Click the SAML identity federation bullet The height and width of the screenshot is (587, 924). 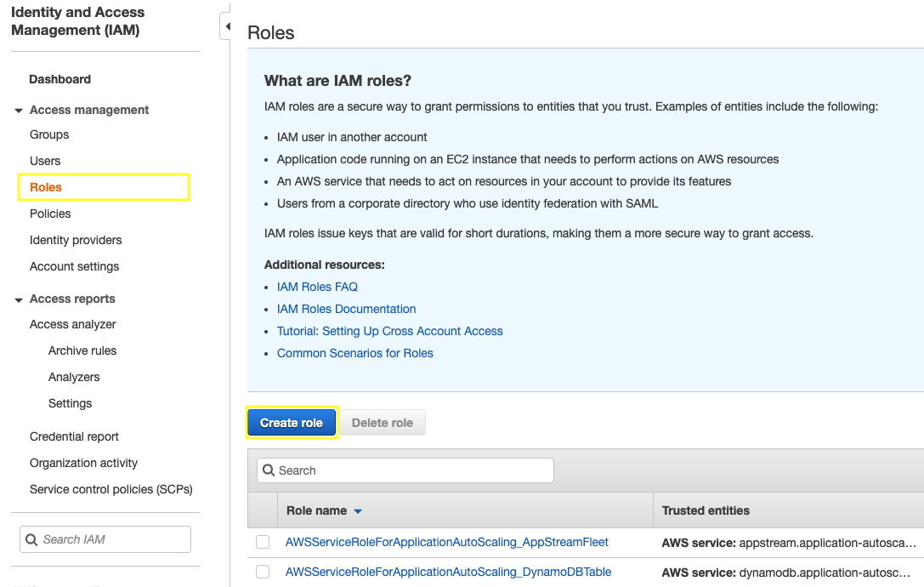[468, 203]
